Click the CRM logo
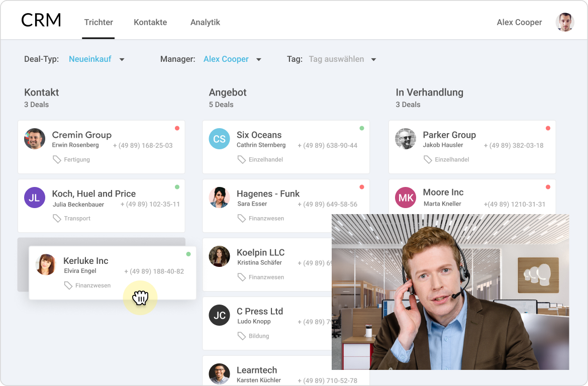This screenshot has width=588, height=386. tap(41, 20)
